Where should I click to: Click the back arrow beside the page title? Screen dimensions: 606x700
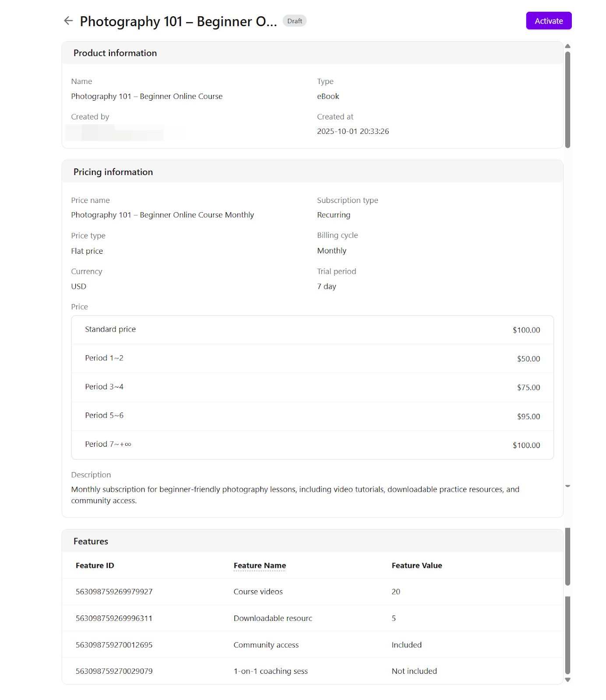68,21
